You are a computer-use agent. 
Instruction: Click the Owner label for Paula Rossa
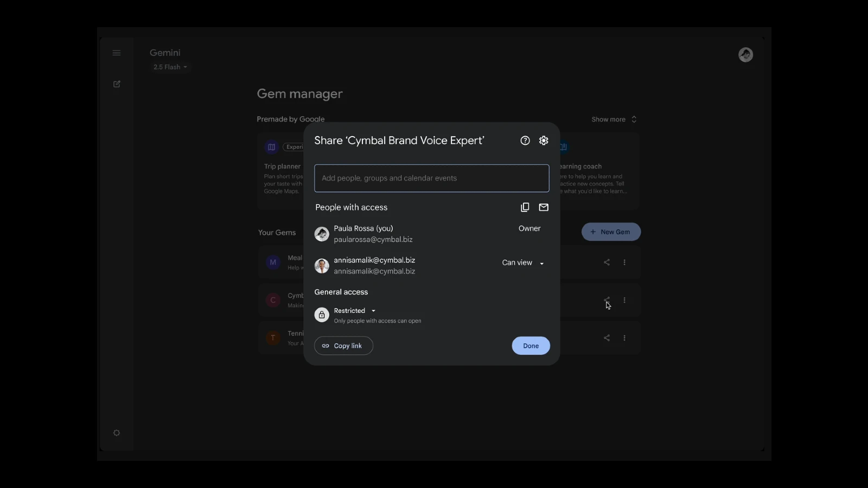click(x=529, y=229)
